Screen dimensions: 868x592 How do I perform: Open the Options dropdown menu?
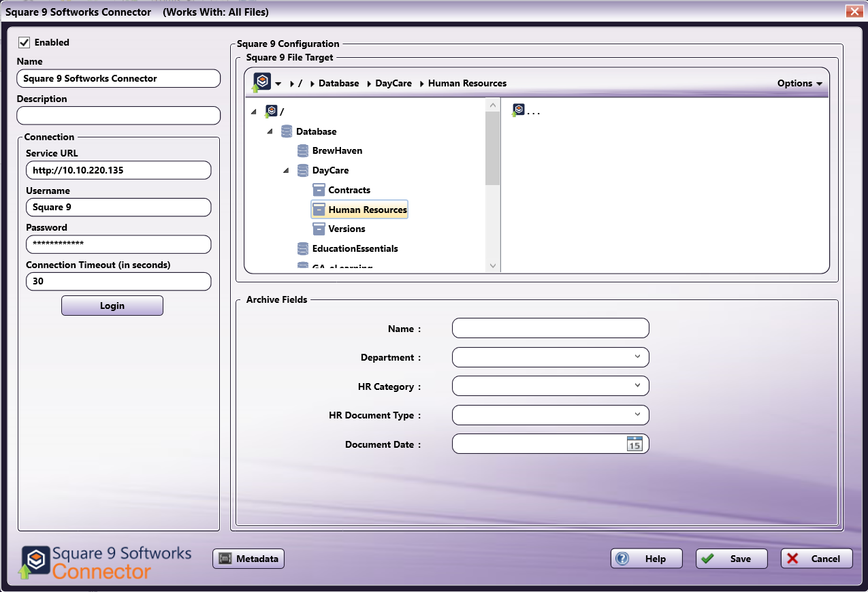[x=800, y=83]
